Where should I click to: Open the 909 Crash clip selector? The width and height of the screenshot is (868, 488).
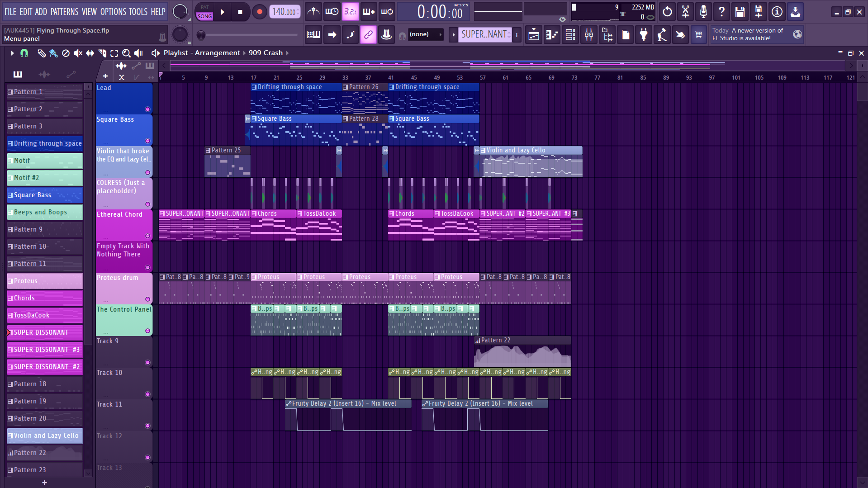pos(266,53)
